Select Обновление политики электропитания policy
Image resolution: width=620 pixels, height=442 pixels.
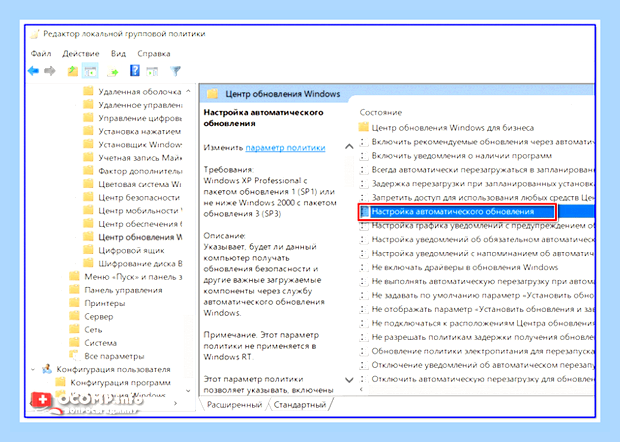click(476, 351)
